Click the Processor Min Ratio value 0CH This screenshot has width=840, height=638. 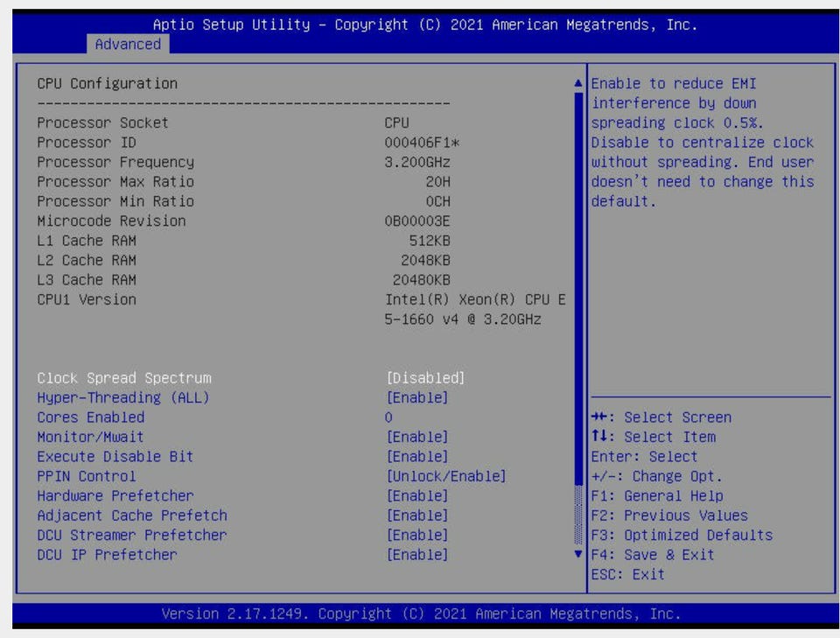438,201
